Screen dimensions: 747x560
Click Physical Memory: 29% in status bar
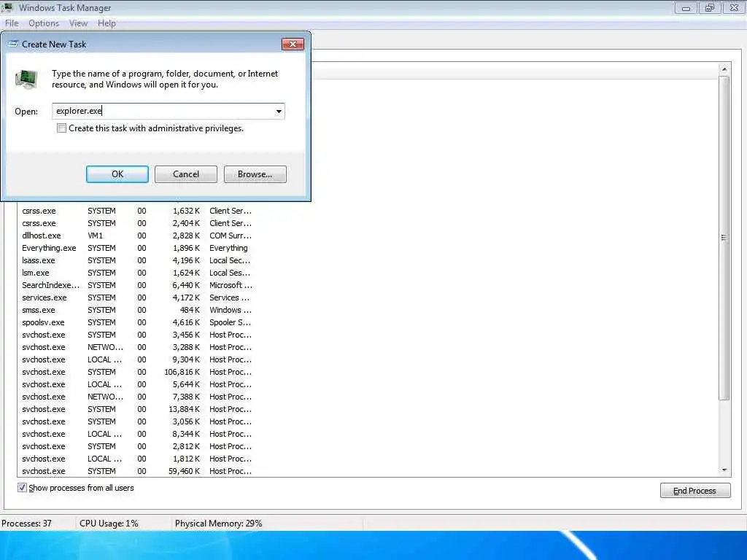click(219, 524)
